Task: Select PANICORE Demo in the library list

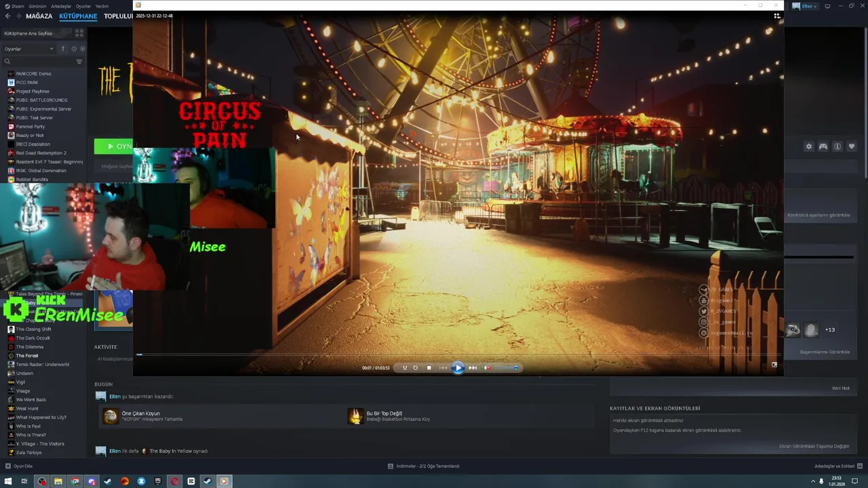Action: coord(33,73)
